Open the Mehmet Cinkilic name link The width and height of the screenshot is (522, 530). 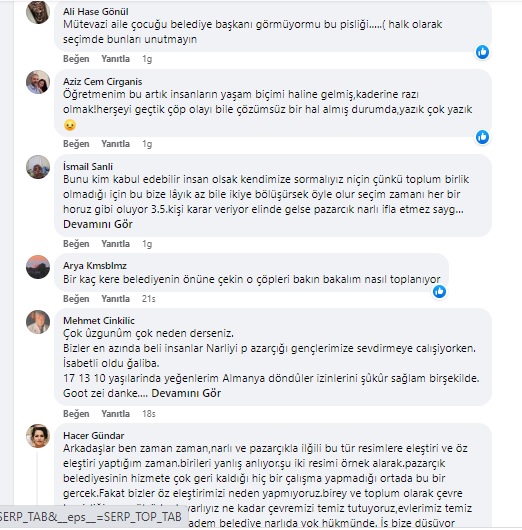coord(99,320)
